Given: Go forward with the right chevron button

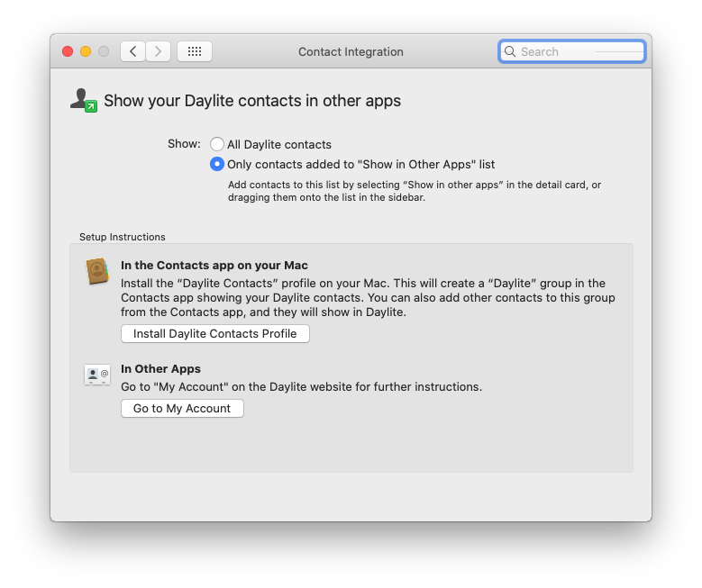Looking at the screenshot, I should point(158,51).
